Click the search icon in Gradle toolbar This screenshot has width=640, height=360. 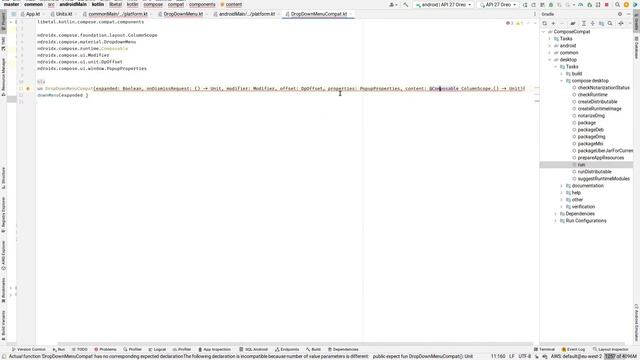[610, 23]
